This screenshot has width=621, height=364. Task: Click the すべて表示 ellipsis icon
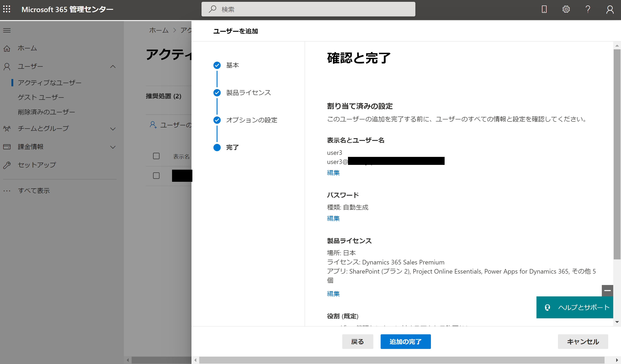coord(7,191)
